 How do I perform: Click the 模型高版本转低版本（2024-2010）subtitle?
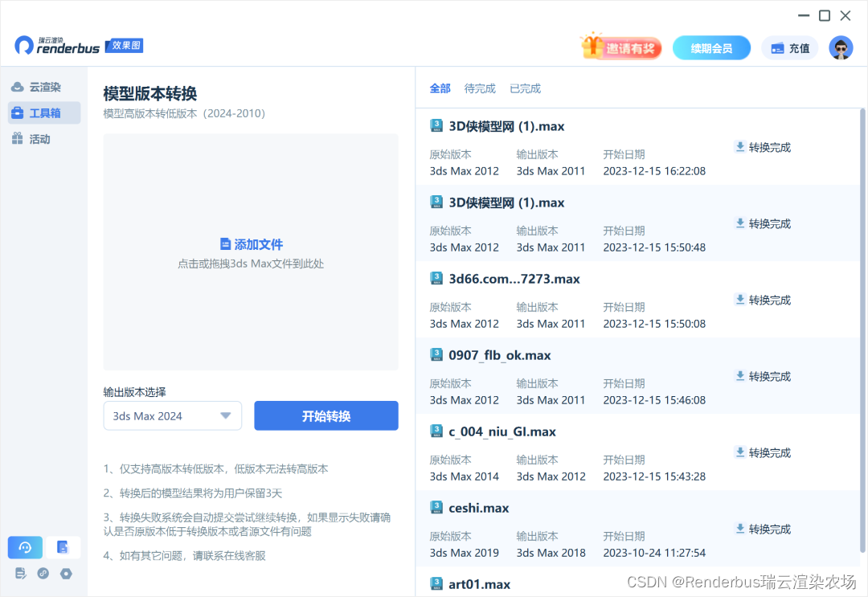(x=184, y=113)
